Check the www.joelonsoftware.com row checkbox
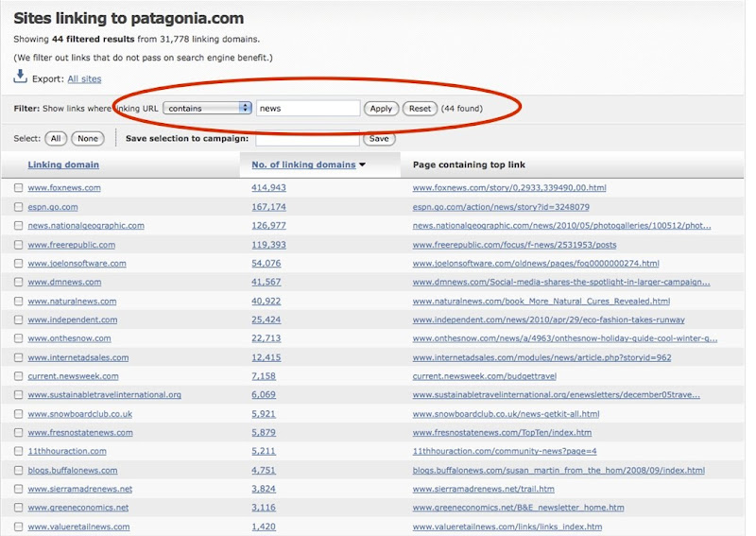Screen dimensions: 756x536 click(18, 263)
